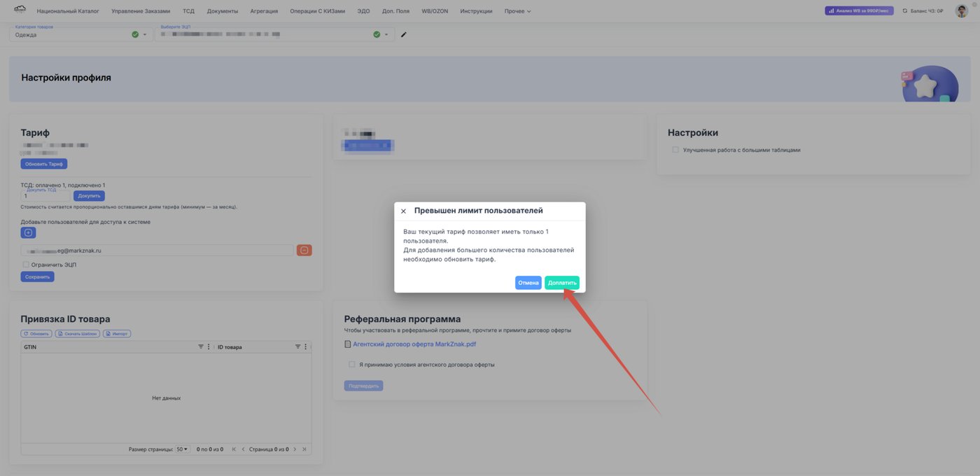Accept the агентский договор оферты checkbox
980x476 pixels.
pyautogui.click(x=351, y=364)
